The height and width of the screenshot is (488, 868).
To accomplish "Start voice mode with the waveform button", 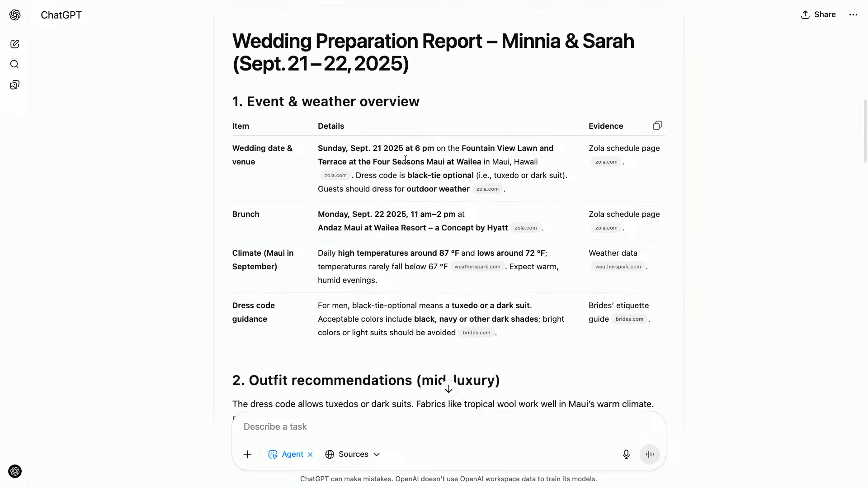I will 650,455.
